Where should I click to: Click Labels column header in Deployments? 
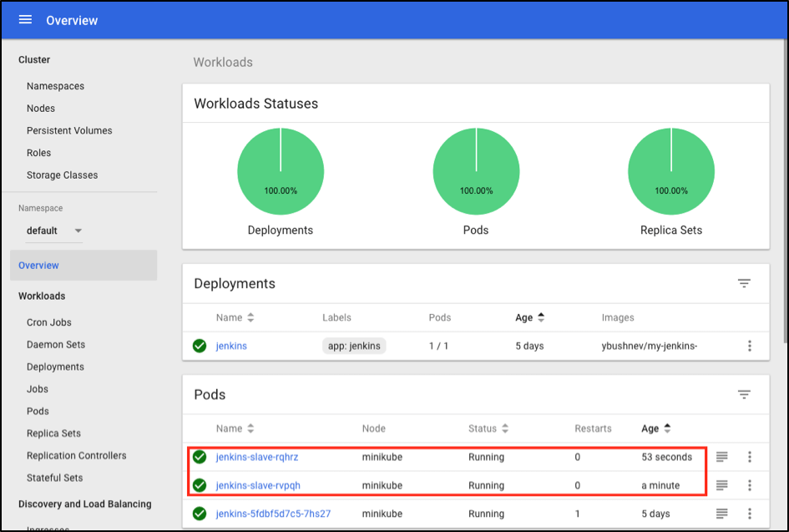[x=336, y=317]
